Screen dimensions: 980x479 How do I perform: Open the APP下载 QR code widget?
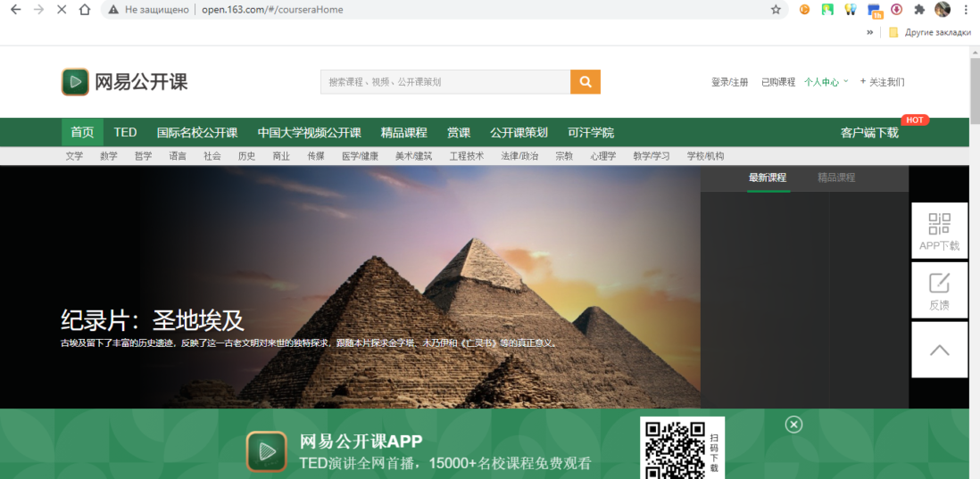coord(939,230)
